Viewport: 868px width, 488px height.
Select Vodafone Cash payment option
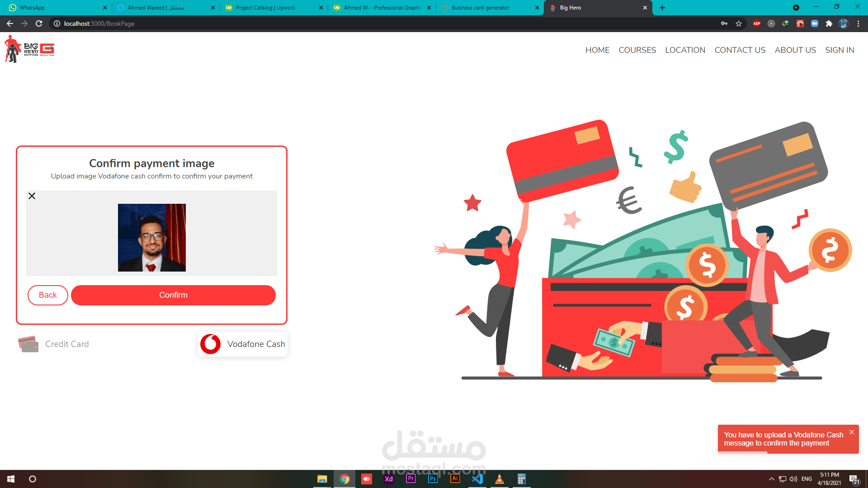pyautogui.click(x=243, y=344)
